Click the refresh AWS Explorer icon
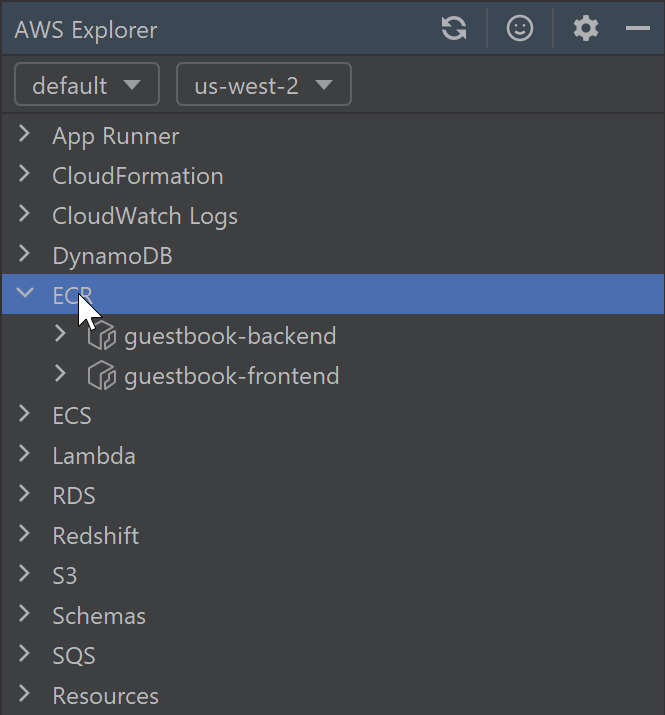The height and width of the screenshot is (715, 665). pos(454,29)
